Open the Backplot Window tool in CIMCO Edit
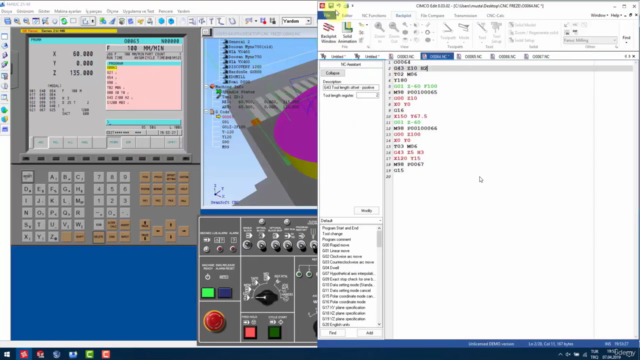The height and width of the screenshot is (360, 640). click(329, 33)
